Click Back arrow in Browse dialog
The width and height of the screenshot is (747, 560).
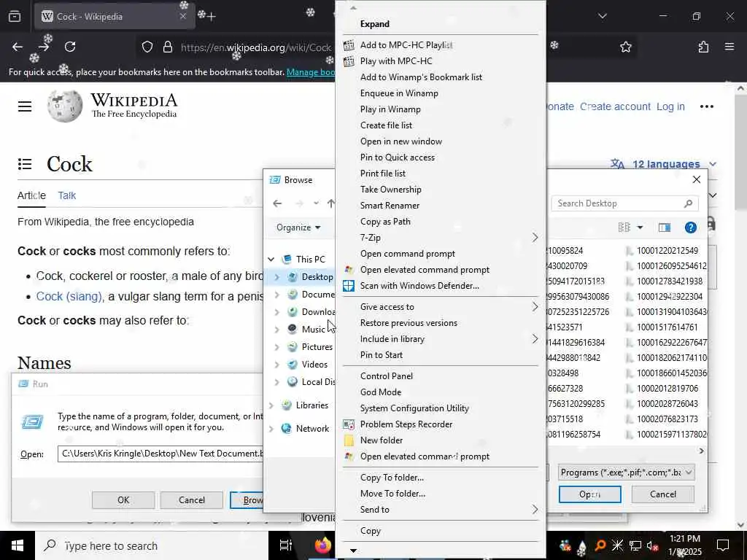pyautogui.click(x=277, y=203)
